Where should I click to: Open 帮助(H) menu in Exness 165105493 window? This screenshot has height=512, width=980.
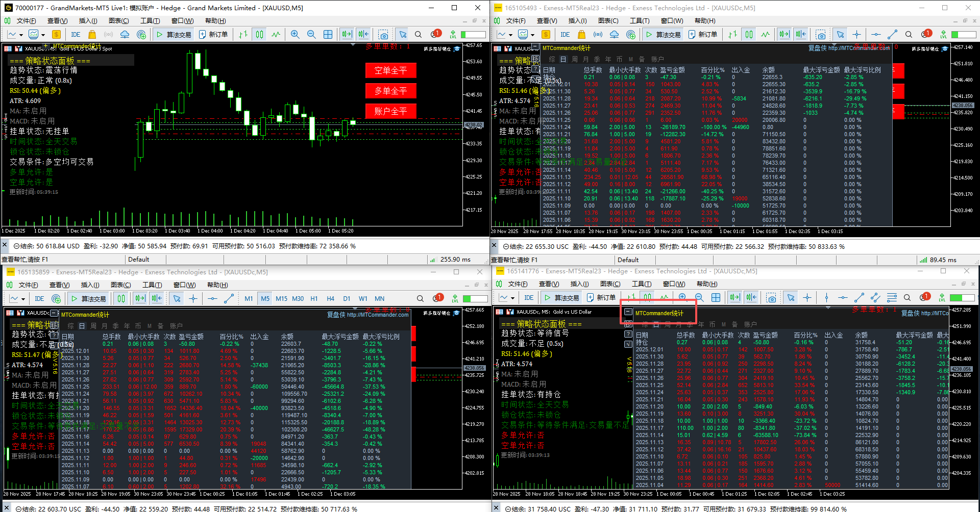(705, 20)
